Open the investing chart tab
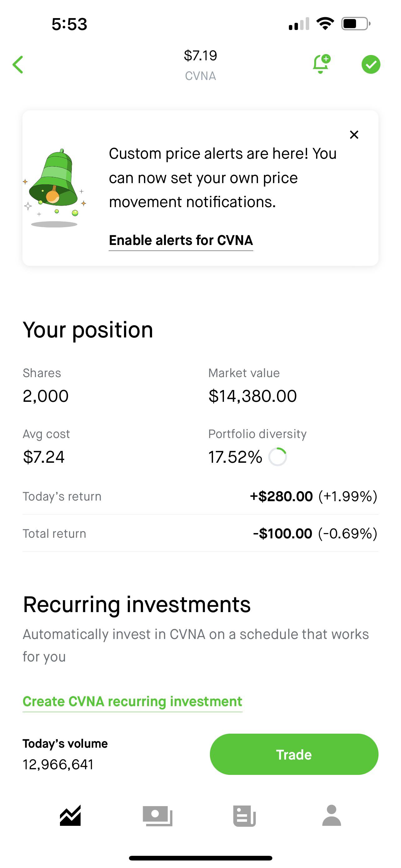This screenshot has width=401, height=868. coord(70,816)
